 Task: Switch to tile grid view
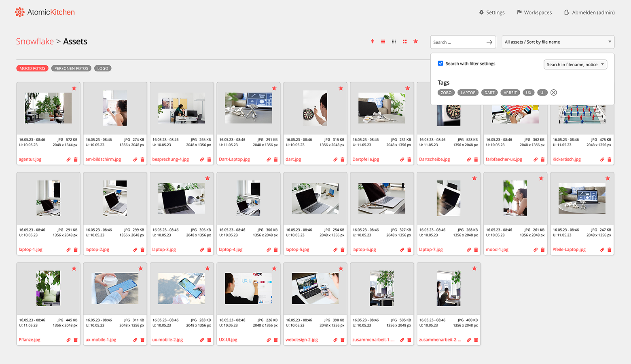(x=404, y=41)
